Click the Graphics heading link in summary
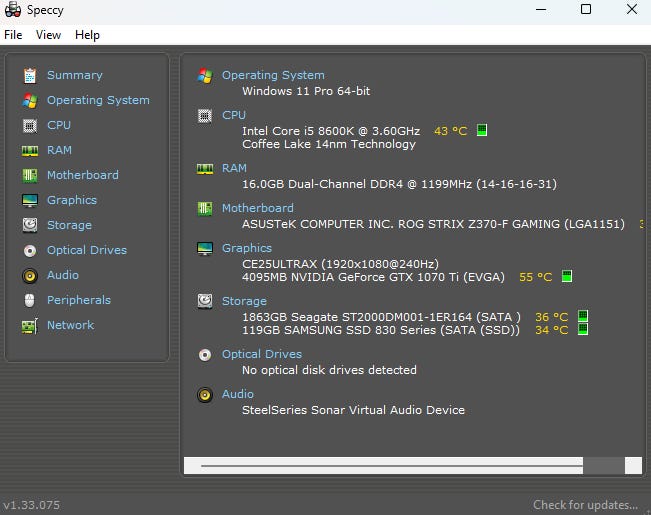The image size is (651, 515). [247, 248]
